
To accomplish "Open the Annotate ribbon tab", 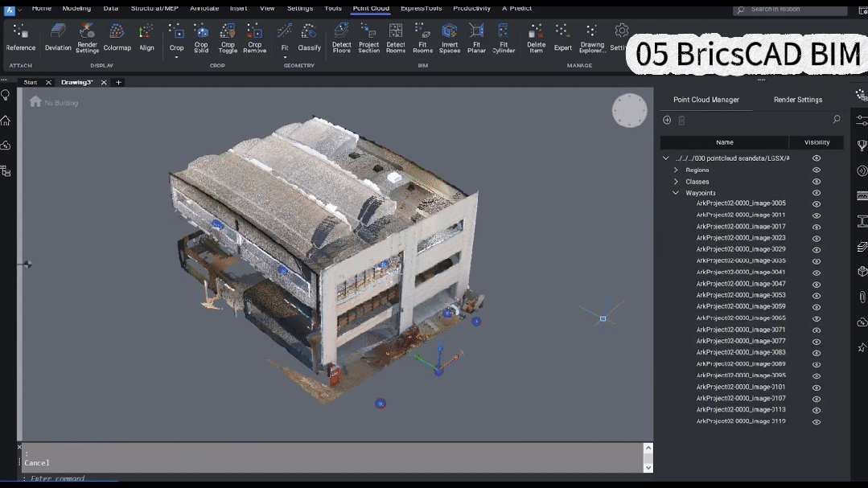I will (x=204, y=8).
